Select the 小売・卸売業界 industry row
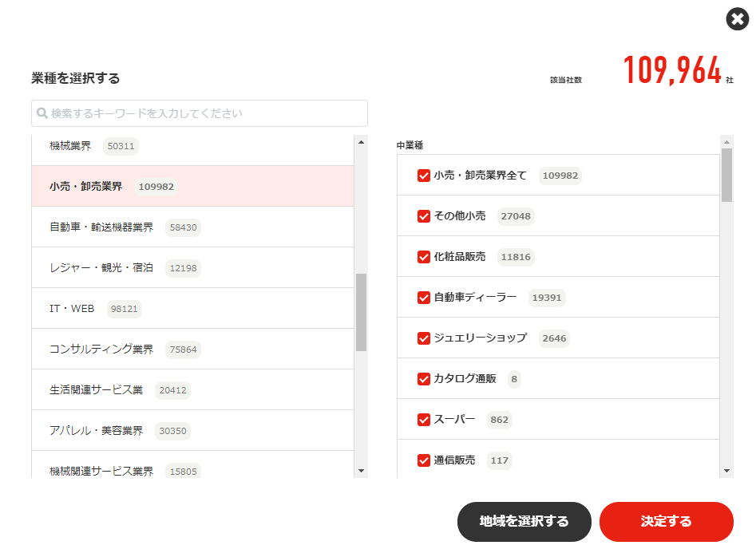The image size is (756, 549). point(193,186)
